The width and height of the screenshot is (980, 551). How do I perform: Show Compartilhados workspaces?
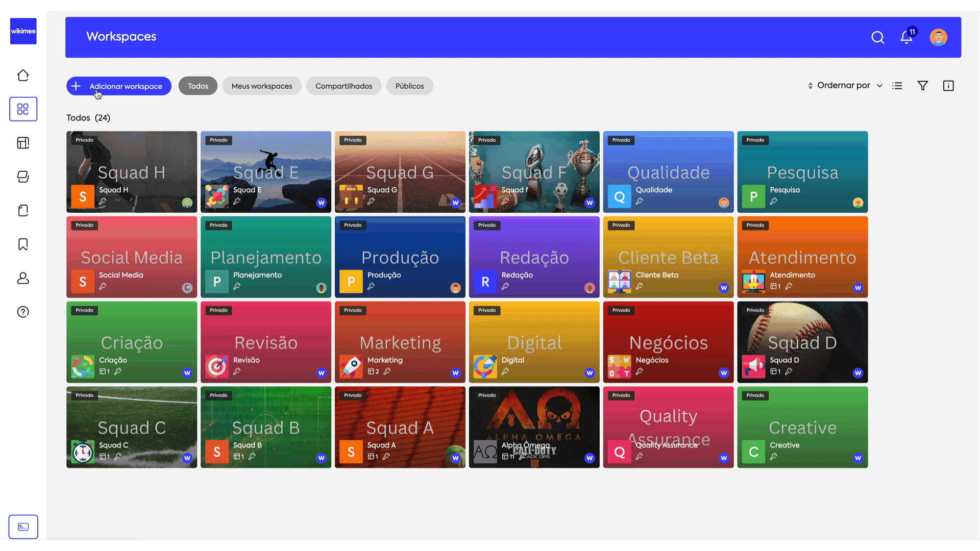pos(344,86)
